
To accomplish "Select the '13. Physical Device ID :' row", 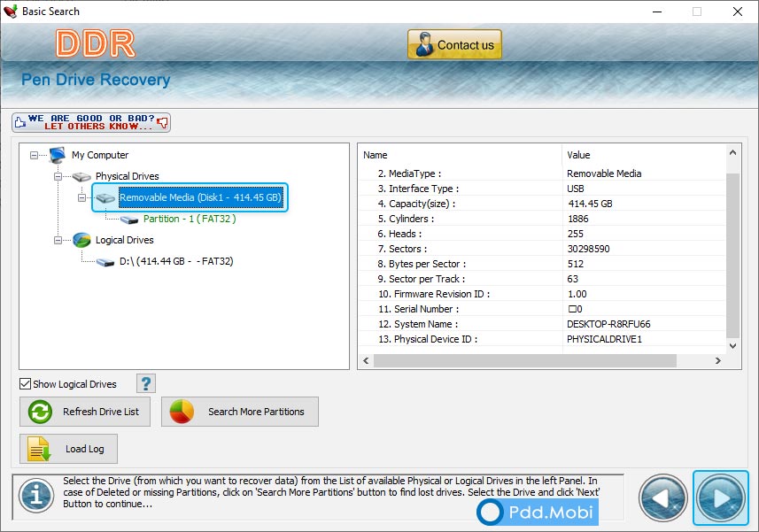I will point(542,339).
